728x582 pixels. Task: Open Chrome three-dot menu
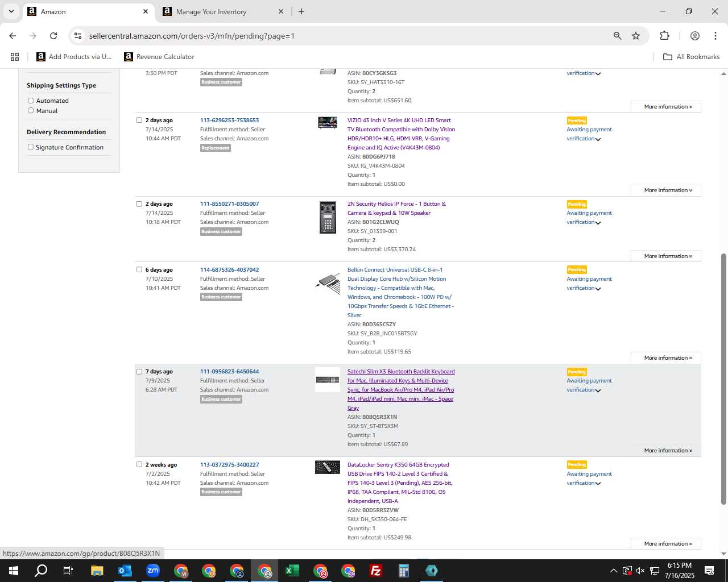(x=715, y=36)
